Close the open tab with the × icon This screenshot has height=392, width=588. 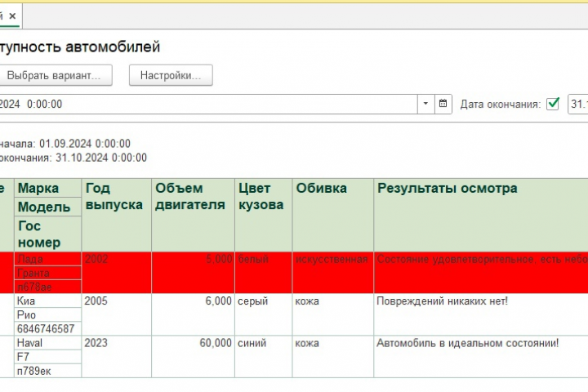[12, 16]
